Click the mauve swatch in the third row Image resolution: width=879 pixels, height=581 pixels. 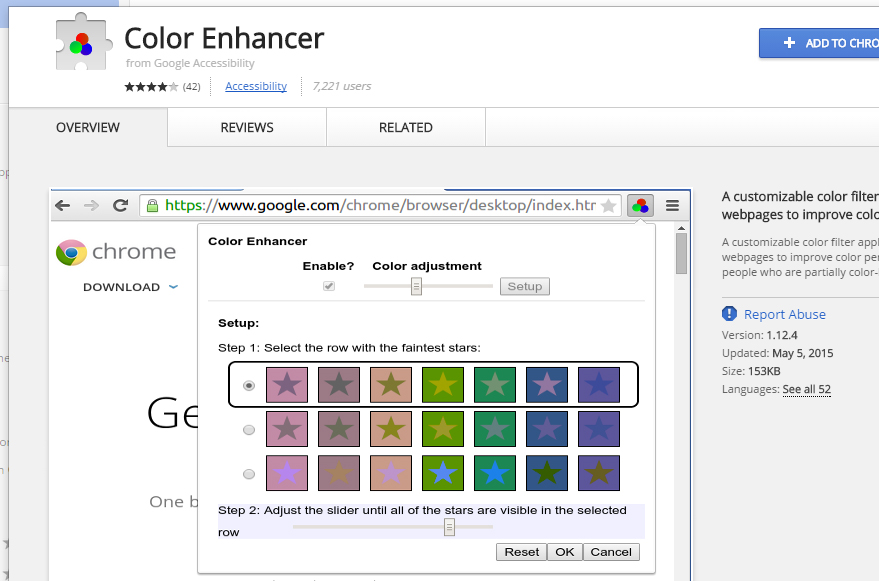coord(339,473)
